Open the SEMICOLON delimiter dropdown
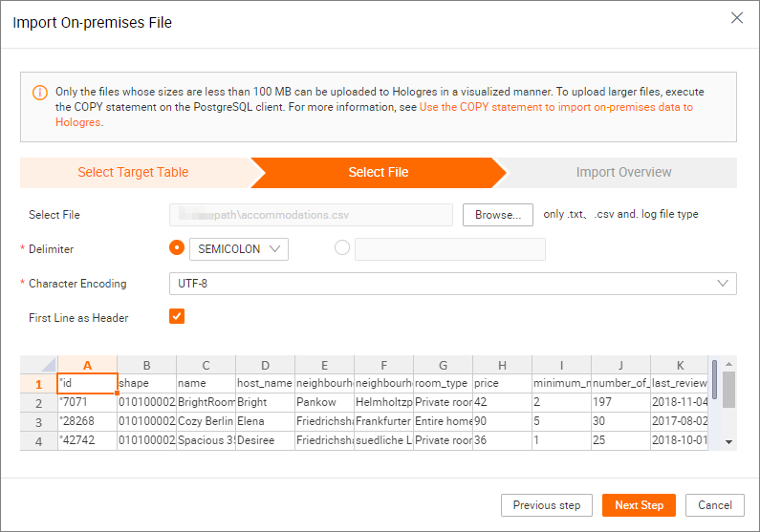The width and height of the screenshot is (760, 532). (239, 249)
